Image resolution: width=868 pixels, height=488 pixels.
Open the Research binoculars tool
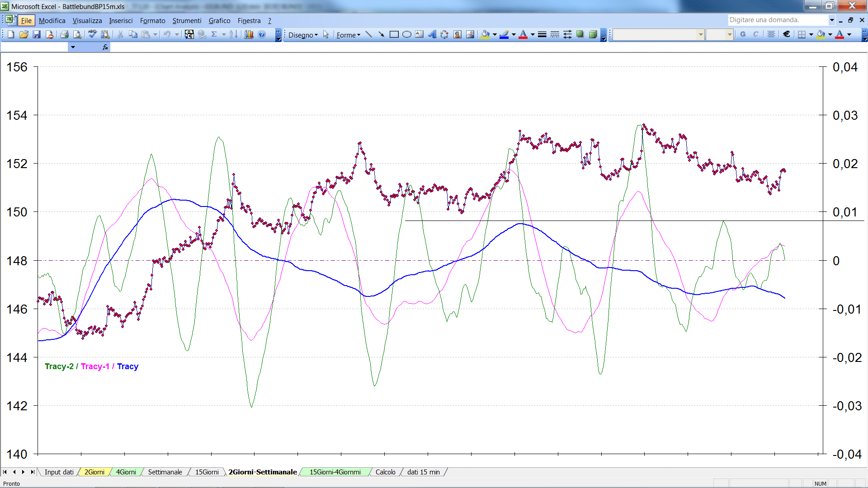[x=105, y=34]
